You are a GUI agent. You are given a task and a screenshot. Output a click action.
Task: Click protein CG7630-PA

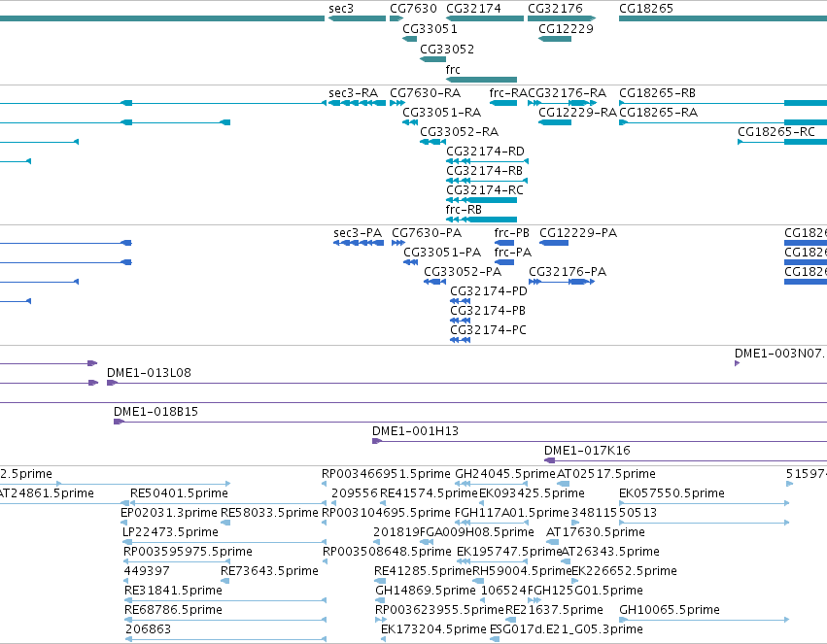pyautogui.click(x=398, y=243)
